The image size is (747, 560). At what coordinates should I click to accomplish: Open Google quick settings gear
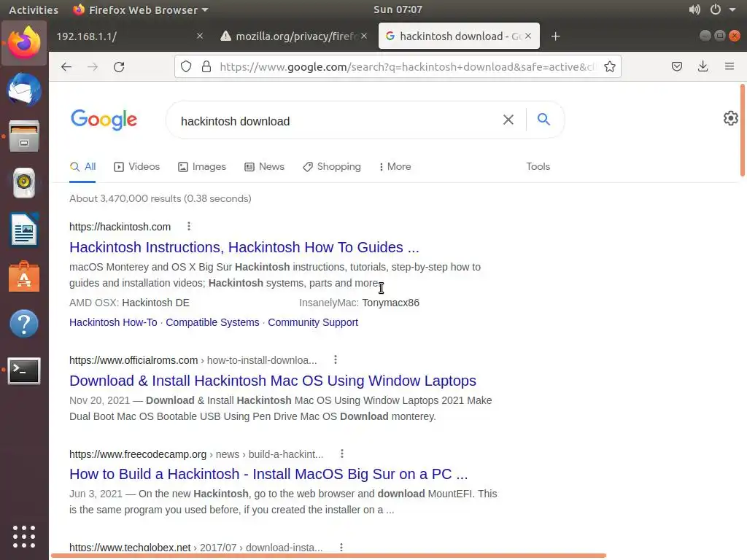coord(730,118)
